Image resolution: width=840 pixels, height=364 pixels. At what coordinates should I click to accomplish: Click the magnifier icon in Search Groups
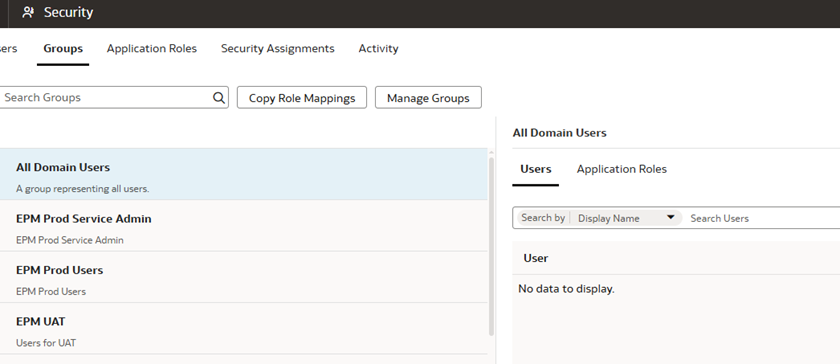219,98
